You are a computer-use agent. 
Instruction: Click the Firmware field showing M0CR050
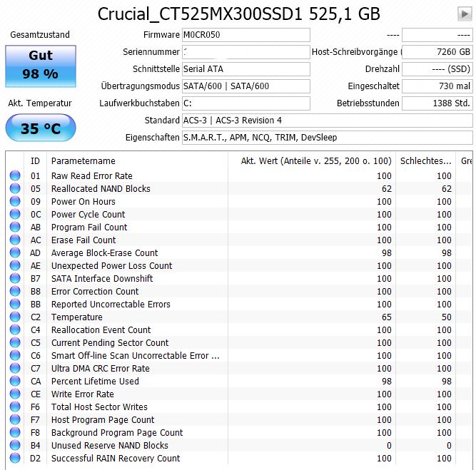click(246, 35)
